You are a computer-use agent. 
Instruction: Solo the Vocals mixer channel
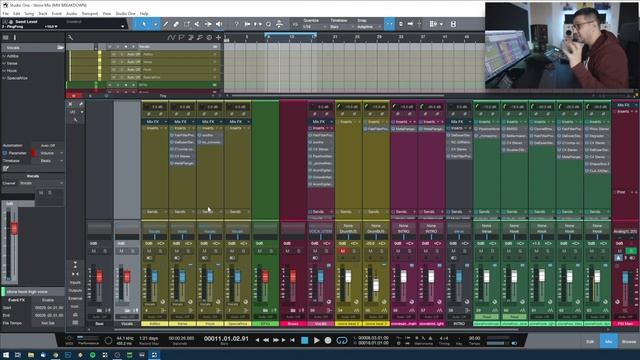click(x=132, y=251)
